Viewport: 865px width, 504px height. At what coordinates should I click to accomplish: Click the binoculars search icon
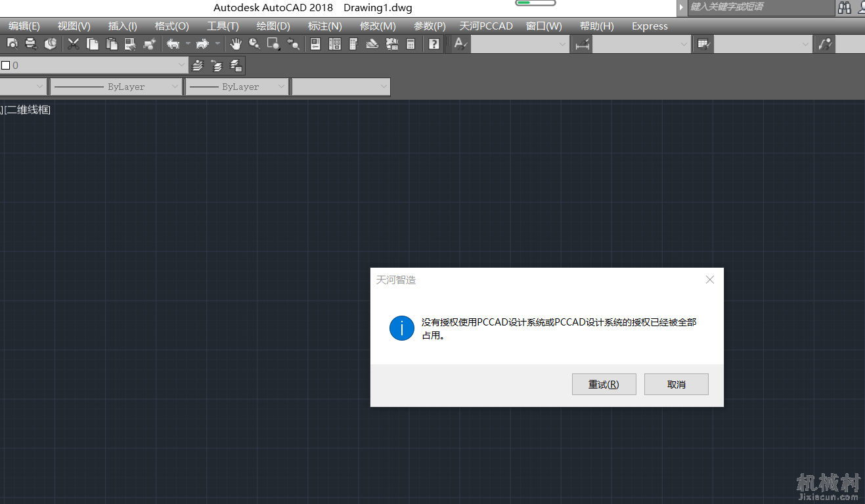click(845, 7)
